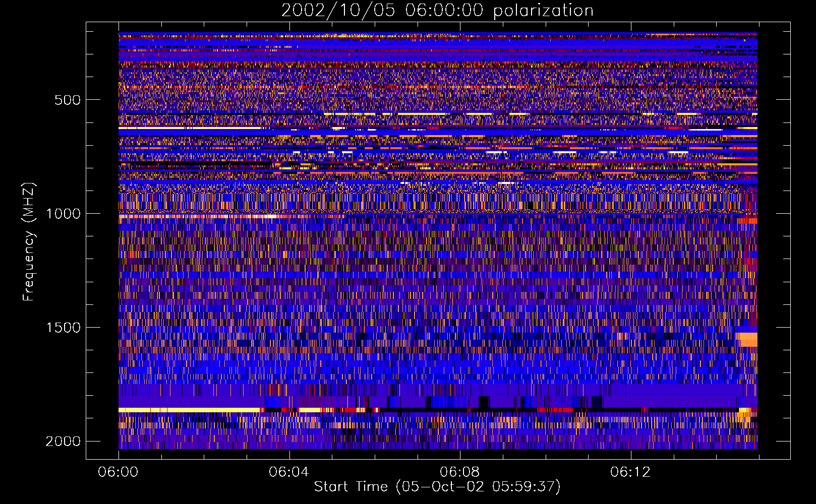Click the 'Frequency (MHZ)' axis label
Image resolution: width=816 pixels, height=504 pixels.
click(x=29, y=242)
